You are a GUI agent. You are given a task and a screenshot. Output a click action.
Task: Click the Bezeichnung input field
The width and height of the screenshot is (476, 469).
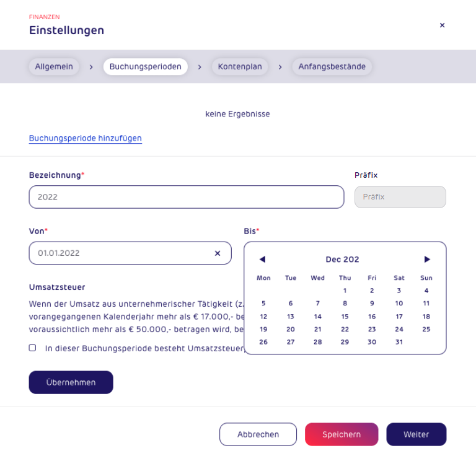pos(187,197)
